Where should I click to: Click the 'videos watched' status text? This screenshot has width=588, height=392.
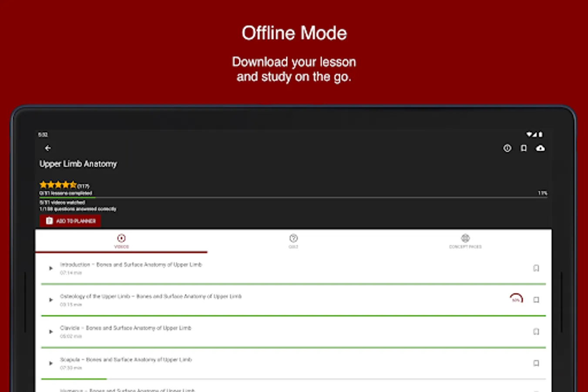pyautogui.click(x=62, y=203)
